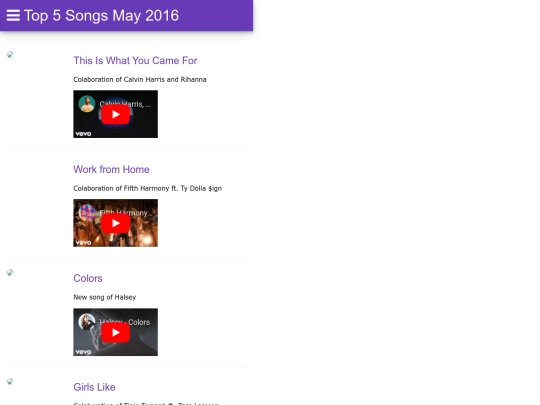The height and width of the screenshot is (405, 540).
Task: Click 'Colaboration of Calvin Harris and Rihanna' text
Action: point(140,80)
